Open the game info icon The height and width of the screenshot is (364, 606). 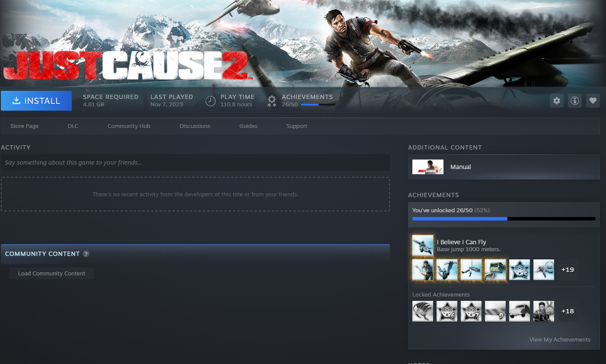tap(575, 101)
